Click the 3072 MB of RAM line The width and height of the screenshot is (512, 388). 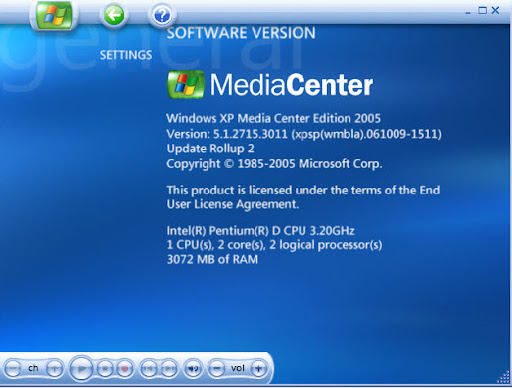(x=212, y=259)
